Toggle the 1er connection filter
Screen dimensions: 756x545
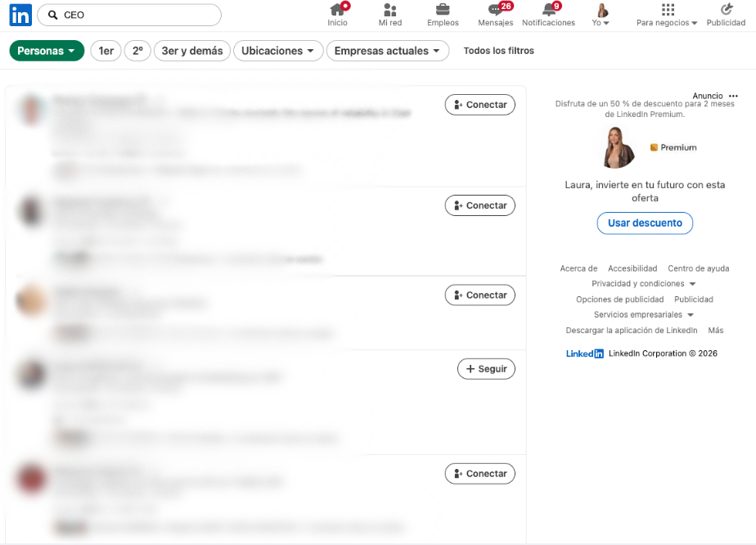click(106, 51)
